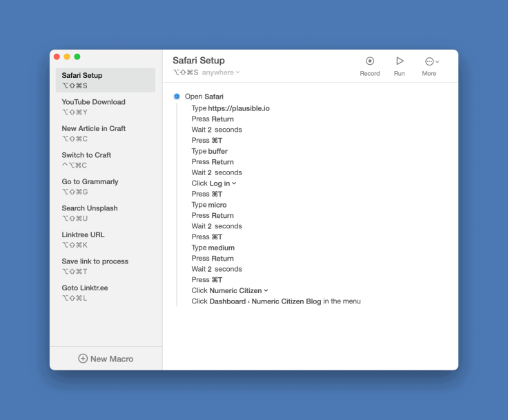The height and width of the screenshot is (420, 508).
Task: Select the Switch to Craft macro
Action: [x=106, y=159]
